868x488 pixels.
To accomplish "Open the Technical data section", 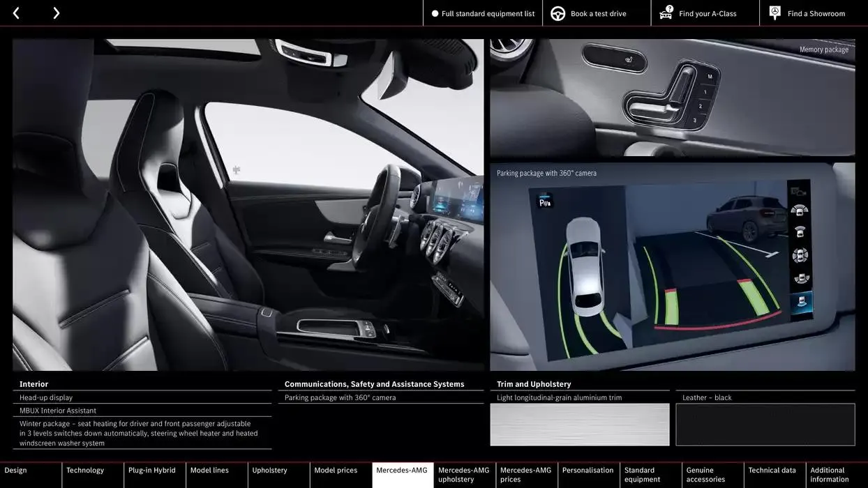I will (772, 470).
